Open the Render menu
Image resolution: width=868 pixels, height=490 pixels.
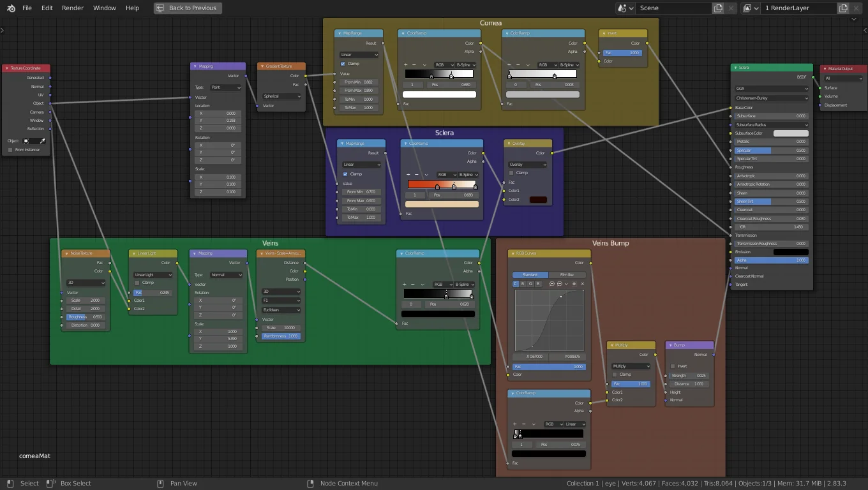point(72,8)
